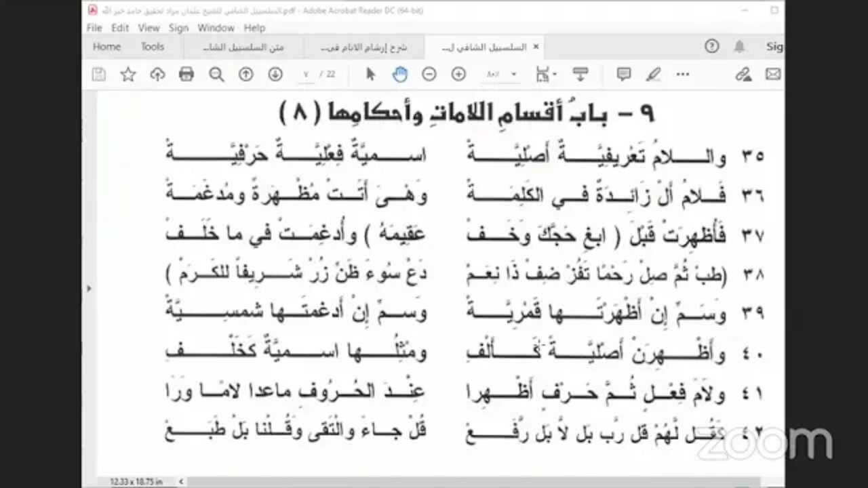Share a link with the link icon
The height and width of the screenshot is (488, 868).
click(744, 75)
